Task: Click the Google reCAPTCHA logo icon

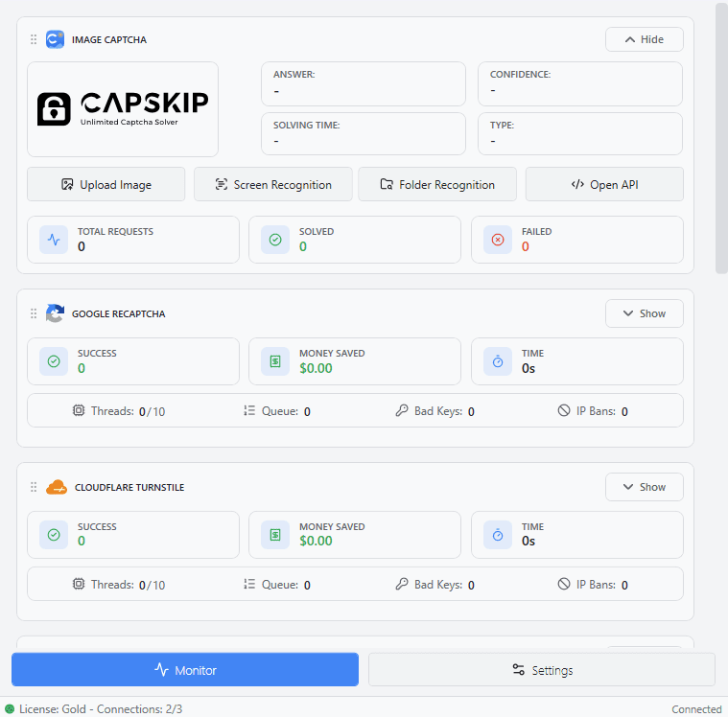Action: (x=55, y=313)
